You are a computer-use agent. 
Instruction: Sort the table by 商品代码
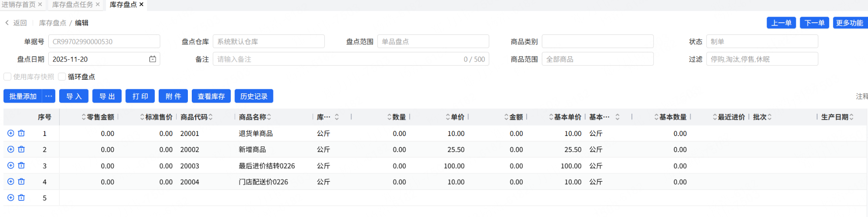[210, 117]
